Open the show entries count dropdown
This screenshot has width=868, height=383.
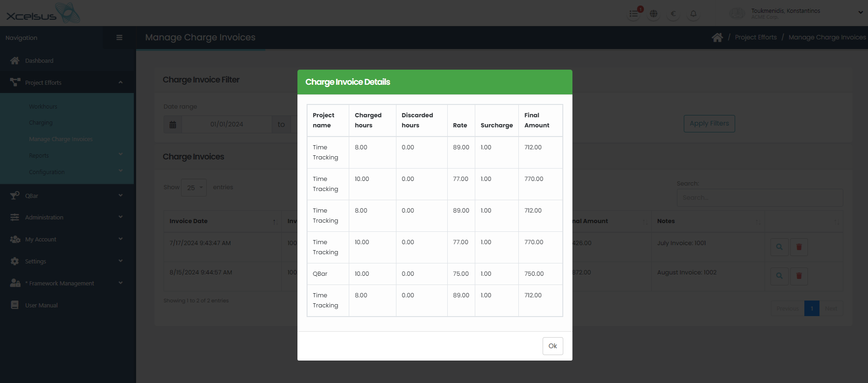pyautogui.click(x=194, y=187)
